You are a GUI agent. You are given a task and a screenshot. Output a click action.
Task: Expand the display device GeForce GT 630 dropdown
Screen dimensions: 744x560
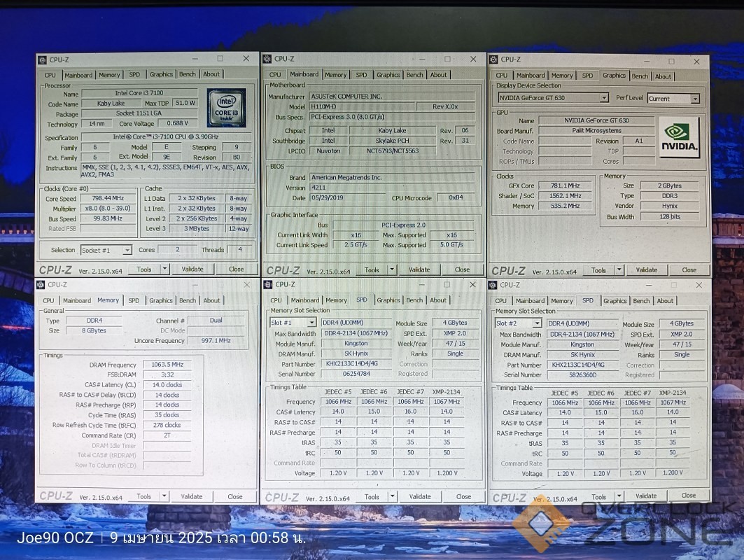pos(603,98)
